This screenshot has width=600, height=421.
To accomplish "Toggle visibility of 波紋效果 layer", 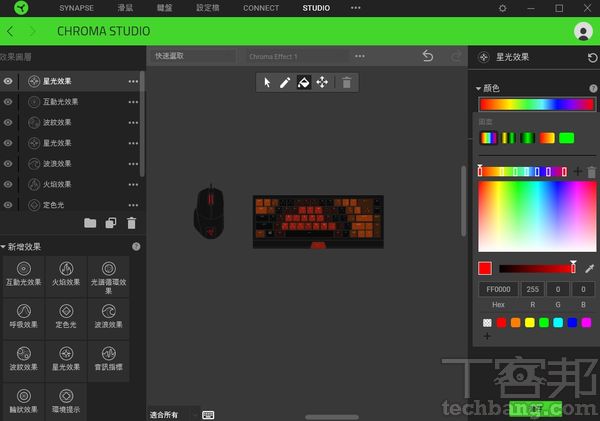I will (8, 122).
